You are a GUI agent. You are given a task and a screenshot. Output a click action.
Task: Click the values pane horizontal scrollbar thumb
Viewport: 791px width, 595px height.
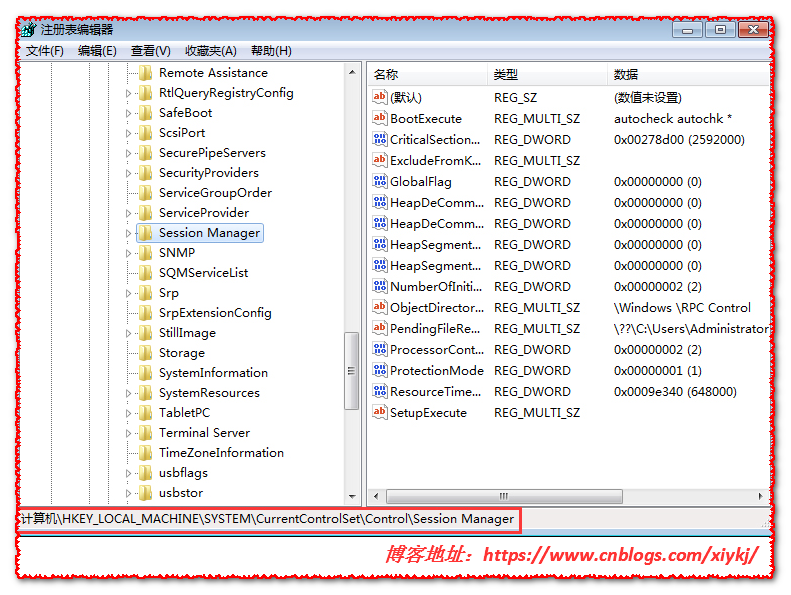(x=504, y=496)
